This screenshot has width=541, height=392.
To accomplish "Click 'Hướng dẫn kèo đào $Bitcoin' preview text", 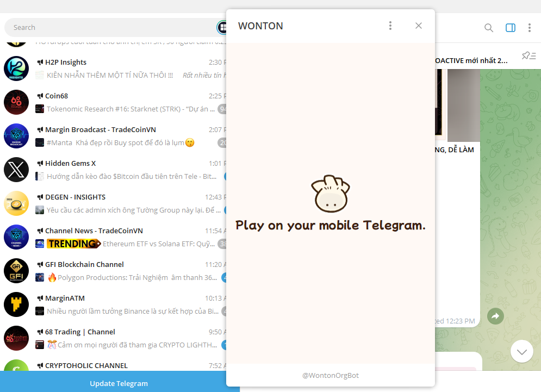I will 132,176.
